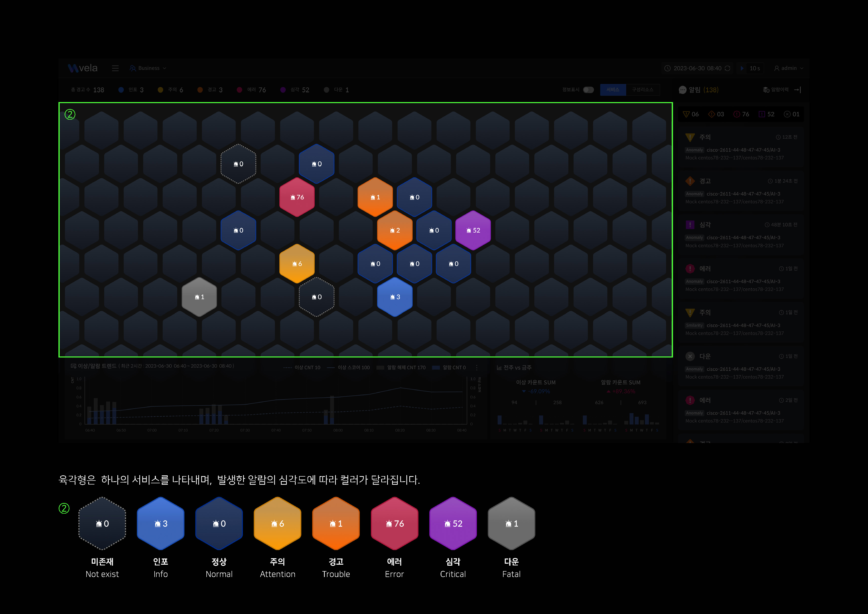Select the purple hexagon with 52 alarms
868x614 pixels.
(x=473, y=230)
